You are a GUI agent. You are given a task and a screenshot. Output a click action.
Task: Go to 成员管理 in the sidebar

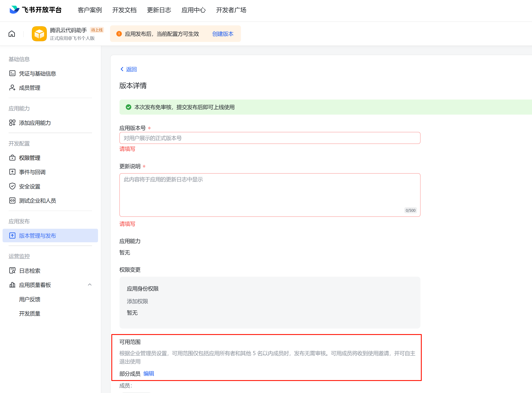click(29, 88)
